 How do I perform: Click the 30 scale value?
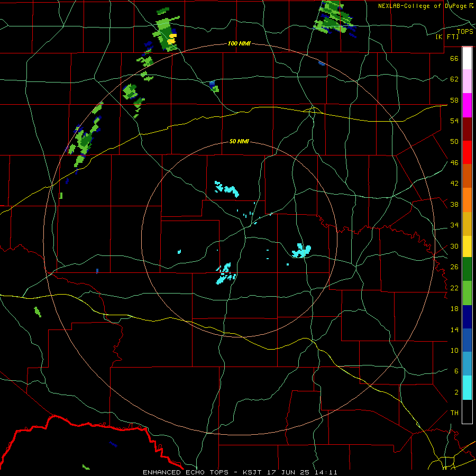tap(454, 246)
